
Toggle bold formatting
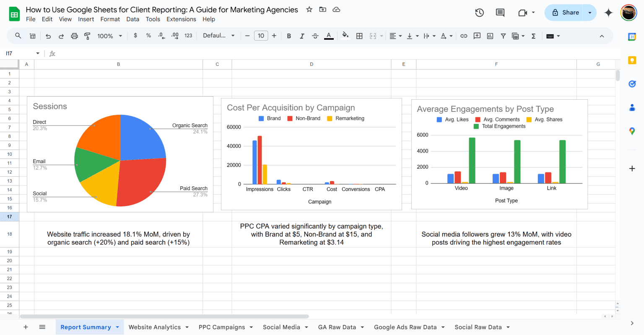(x=288, y=36)
